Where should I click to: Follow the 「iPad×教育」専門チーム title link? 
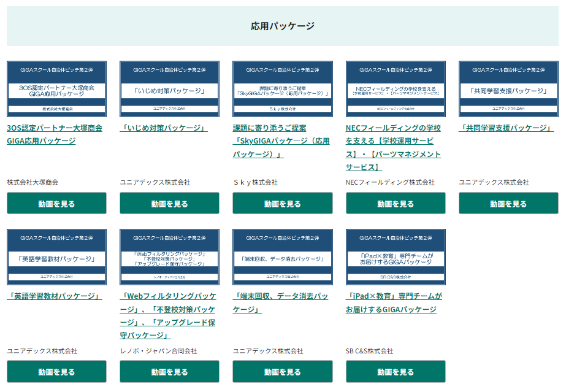tap(394, 303)
